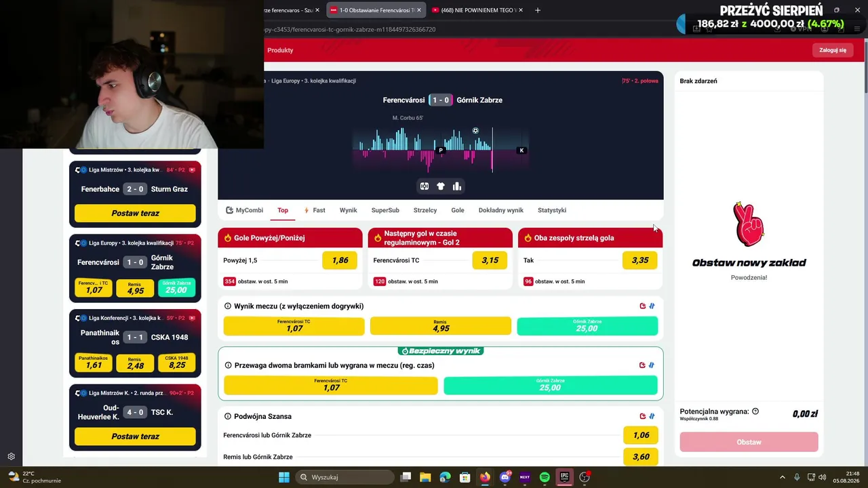Viewport: 868px width, 488px height.
Task: Pick Panathinaikos 1,61 in sidebar card
Action: pos(94,363)
